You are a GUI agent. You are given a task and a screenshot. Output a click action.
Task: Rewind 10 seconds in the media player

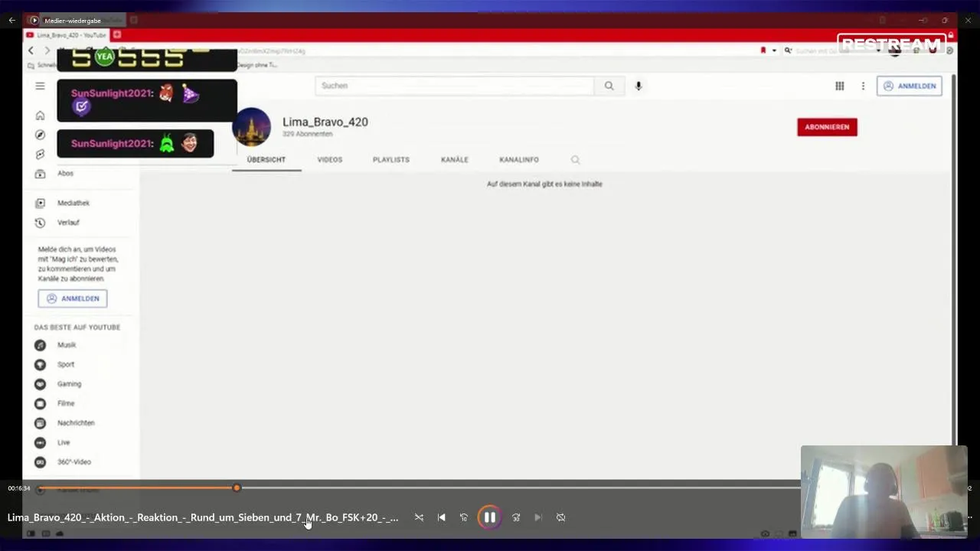(x=463, y=517)
